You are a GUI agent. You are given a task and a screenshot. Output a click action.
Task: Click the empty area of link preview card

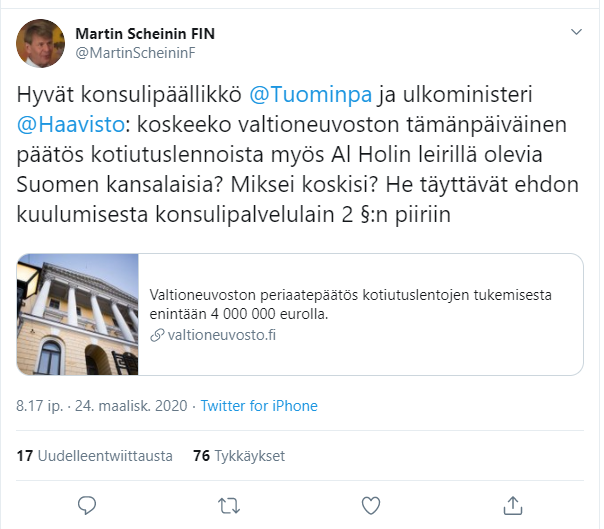coord(450,355)
